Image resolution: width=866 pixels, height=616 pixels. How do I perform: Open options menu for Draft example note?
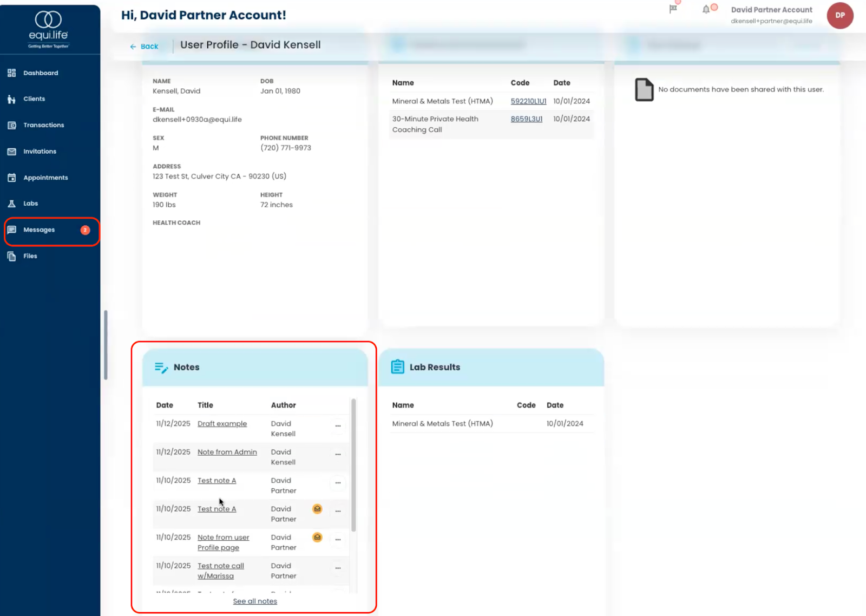pyautogui.click(x=338, y=426)
